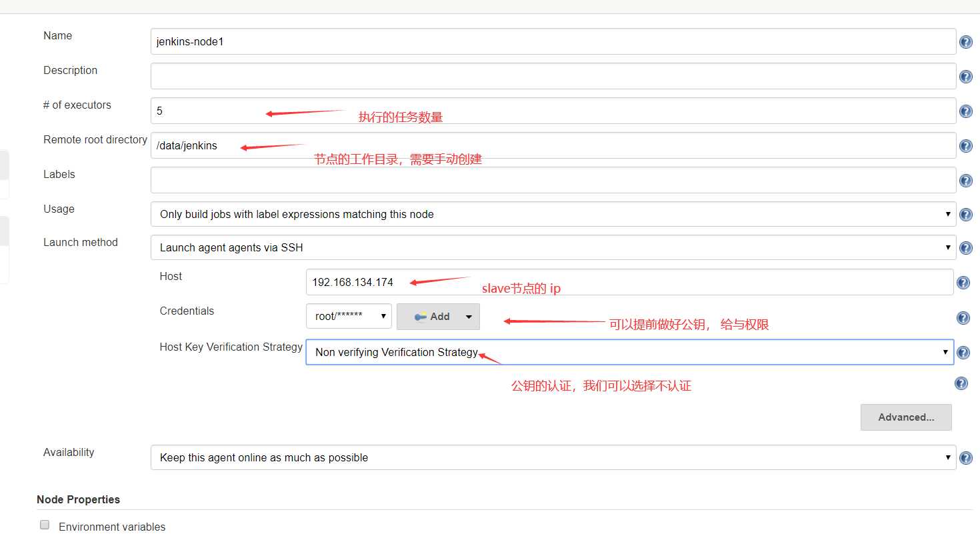The height and width of the screenshot is (538, 980).
Task: Click the Host Key Verification Strategy label
Action: point(231,347)
